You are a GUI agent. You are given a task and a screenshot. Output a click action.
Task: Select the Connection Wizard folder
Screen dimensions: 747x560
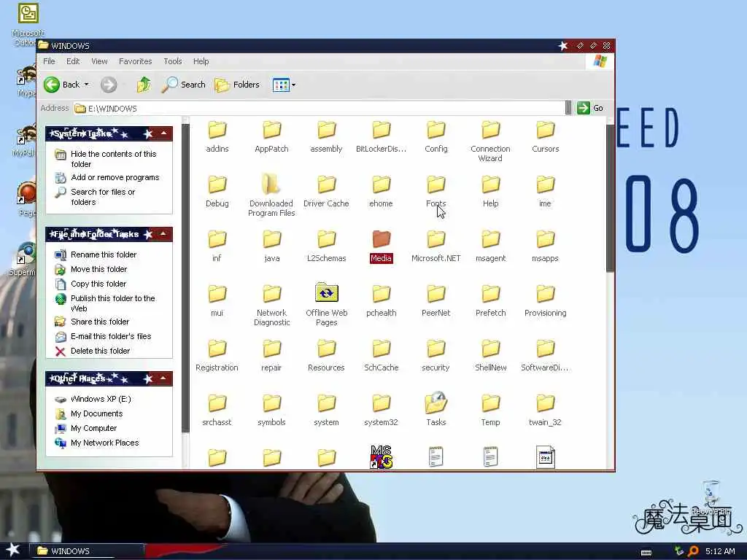tap(490, 141)
